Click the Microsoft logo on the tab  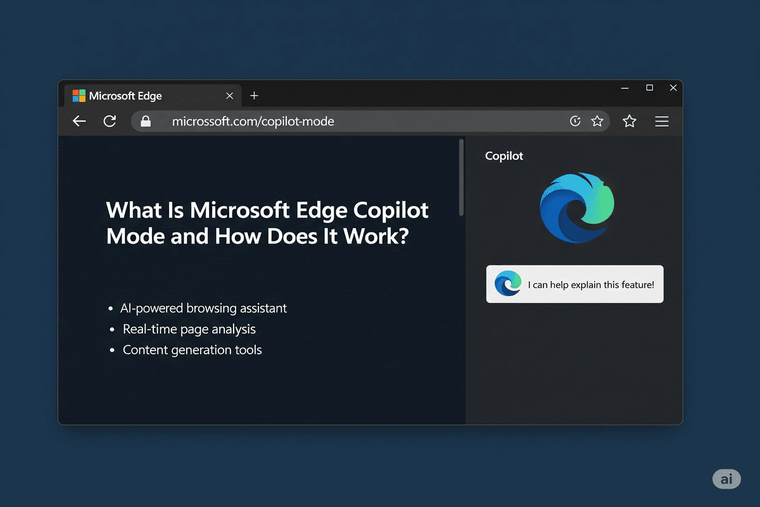(x=78, y=96)
